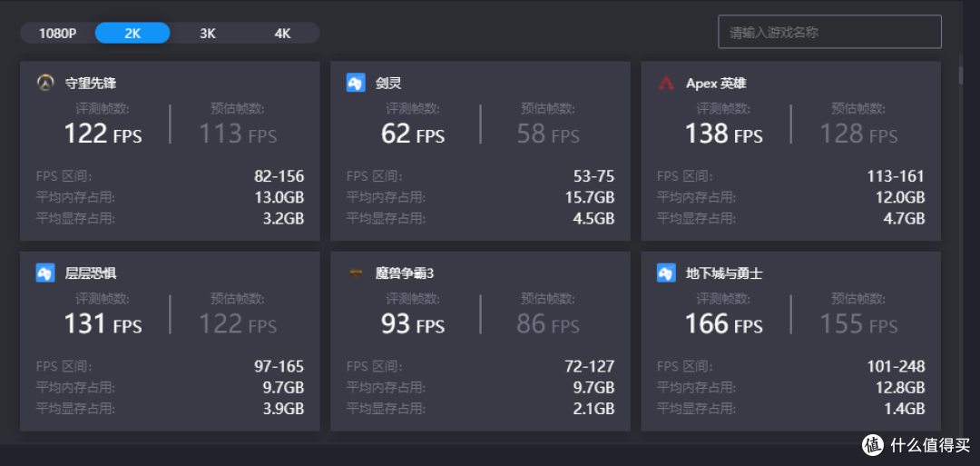980x466 pixels.
Task: Click the 13.0GB memory usage value
Action: click(x=279, y=198)
